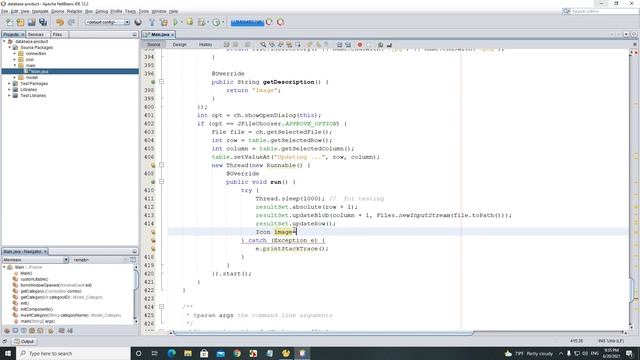Select formWindowOpened in Navigator
Image resolution: width=640 pixels, height=360 pixels.
(56, 285)
